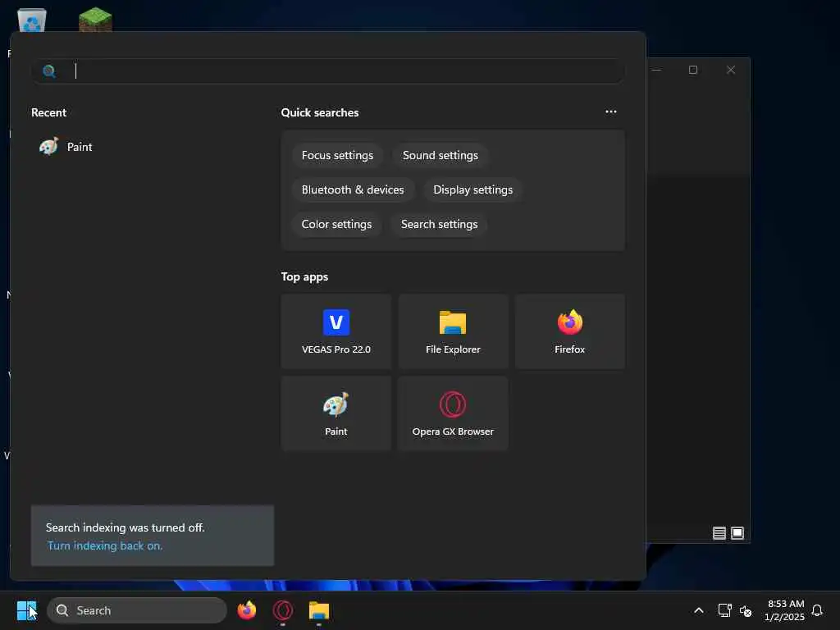The image size is (840, 630).
Task: Choose the Search settings quick search
Action: (440, 224)
